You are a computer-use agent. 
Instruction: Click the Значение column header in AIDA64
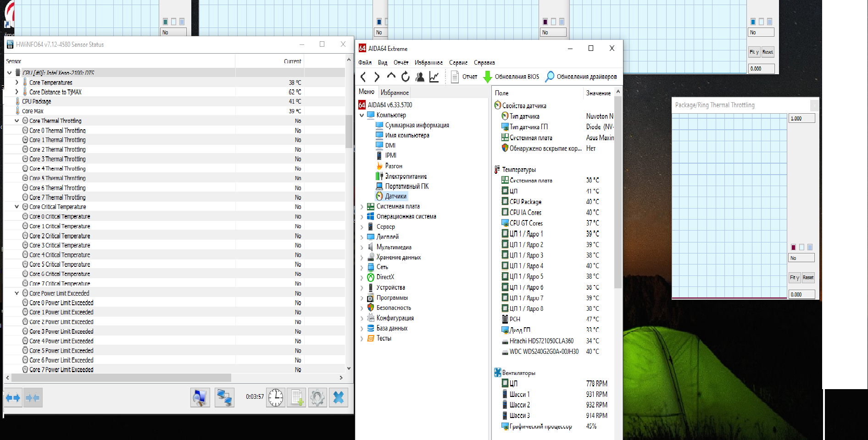click(598, 93)
